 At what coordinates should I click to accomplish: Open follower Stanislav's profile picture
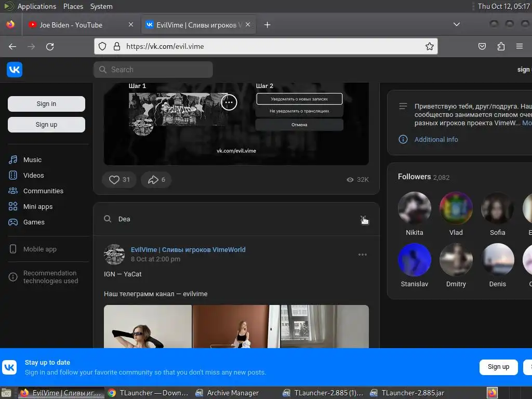point(415,260)
